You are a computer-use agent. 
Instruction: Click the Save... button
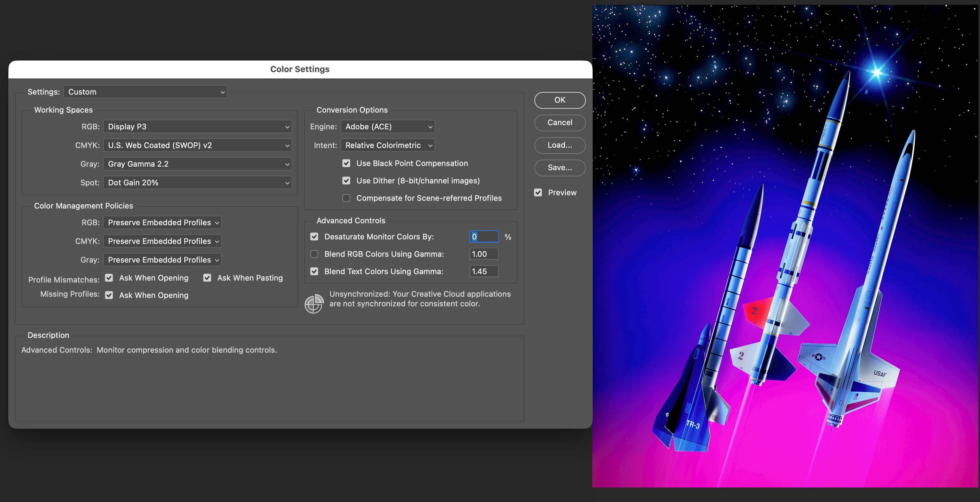[560, 167]
